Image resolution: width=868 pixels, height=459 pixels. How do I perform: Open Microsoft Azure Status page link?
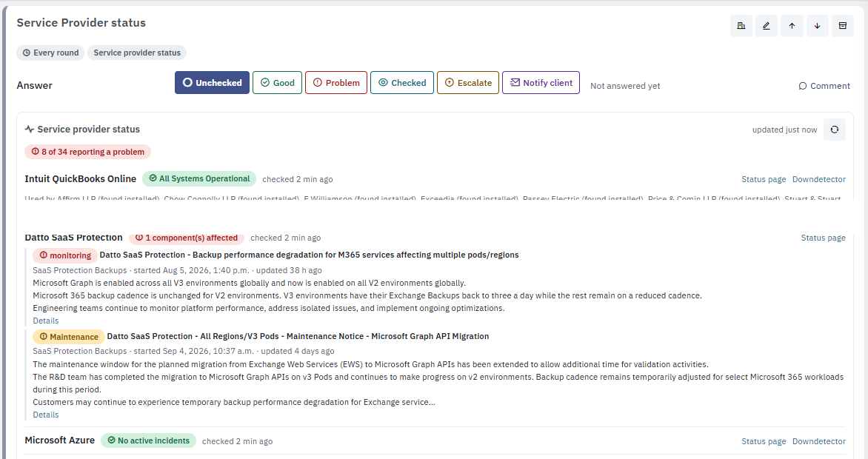pyautogui.click(x=764, y=441)
